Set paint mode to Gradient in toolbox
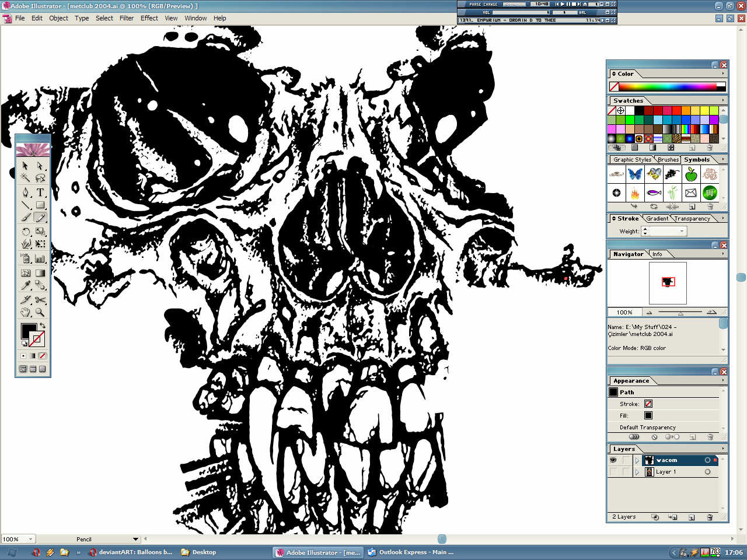Screen dimensions: 747x560 (x=33, y=356)
